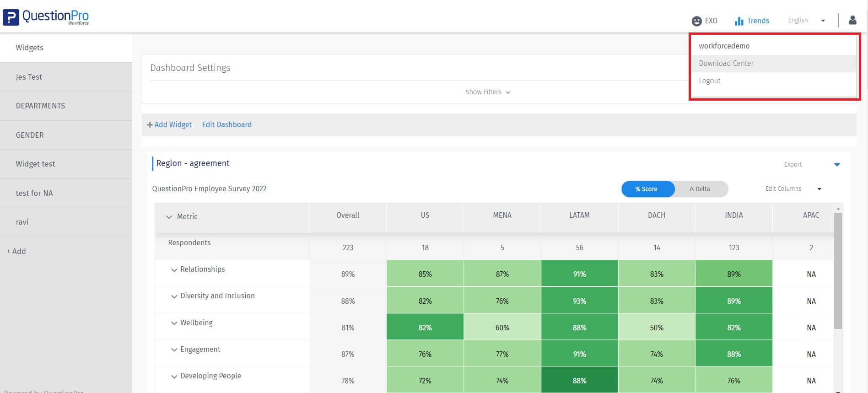This screenshot has width=868, height=393.
Task: Switch to % Score view
Action: tap(647, 189)
